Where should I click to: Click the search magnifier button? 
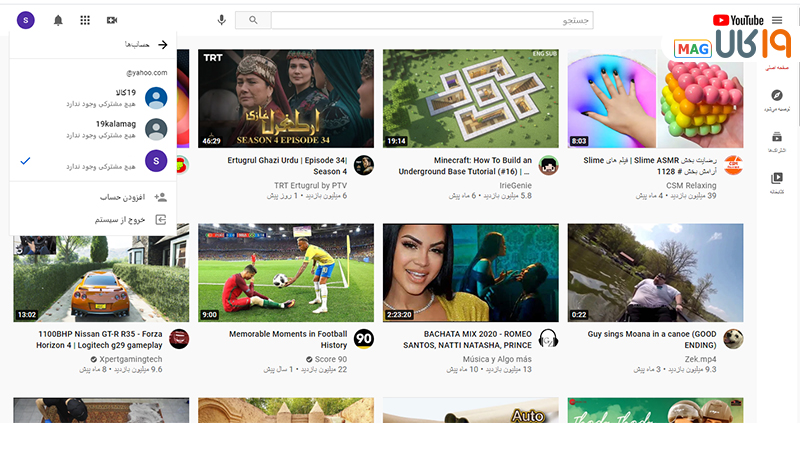pos(253,20)
